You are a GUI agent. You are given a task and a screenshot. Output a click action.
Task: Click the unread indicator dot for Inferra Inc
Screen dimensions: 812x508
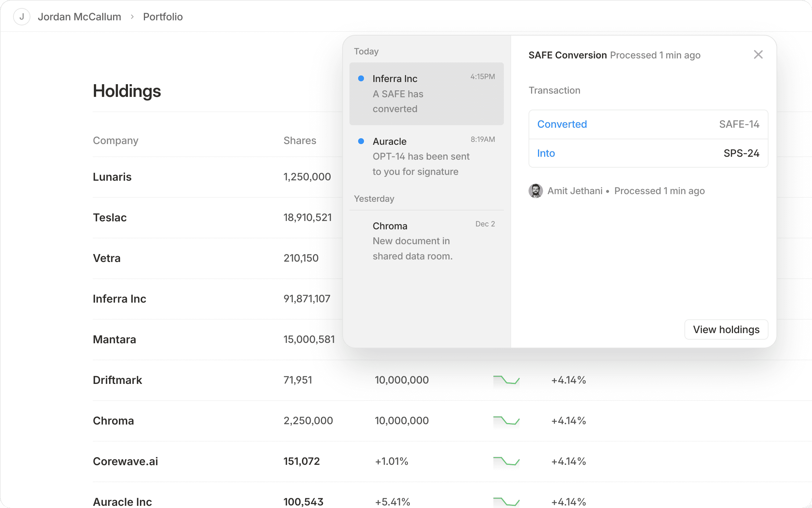[361, 78]
